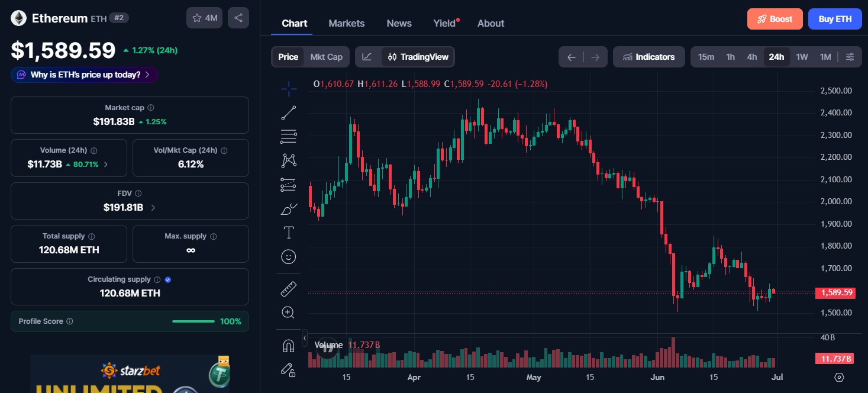Viewport: 868px width, 393px height.
Task: Open the long position forecasting tool
Action: coord(289,185)
